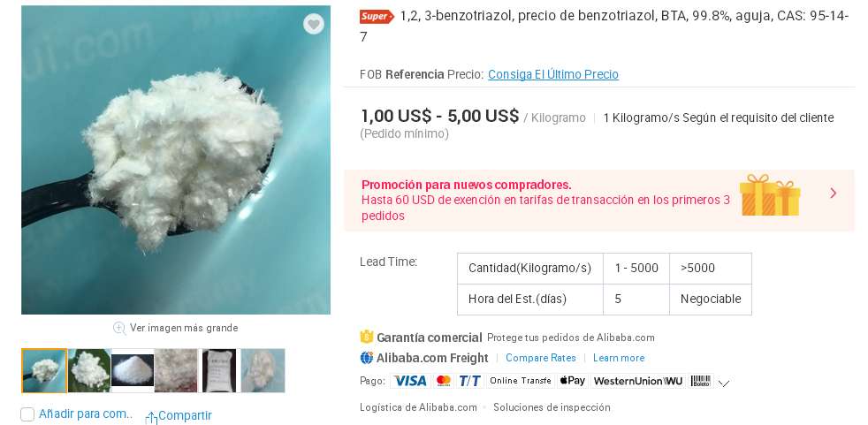Click the Learn more freight link
Image resolution: width=868 pixels, height=425 pixels.
[x=619, y=358]
